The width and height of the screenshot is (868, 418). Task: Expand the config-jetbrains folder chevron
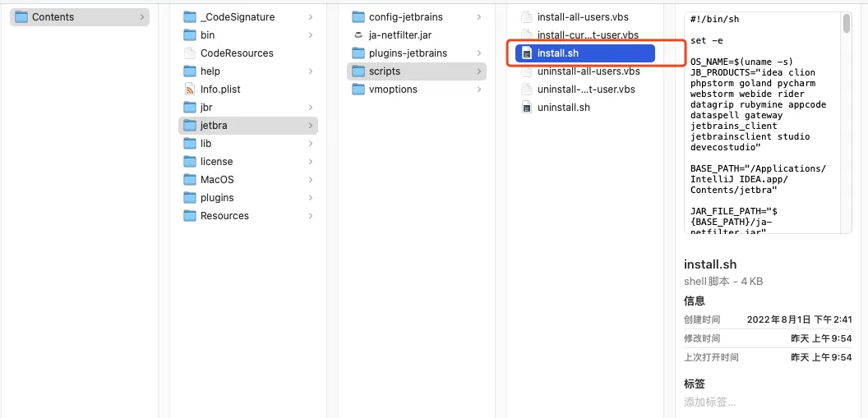point(478,17)
